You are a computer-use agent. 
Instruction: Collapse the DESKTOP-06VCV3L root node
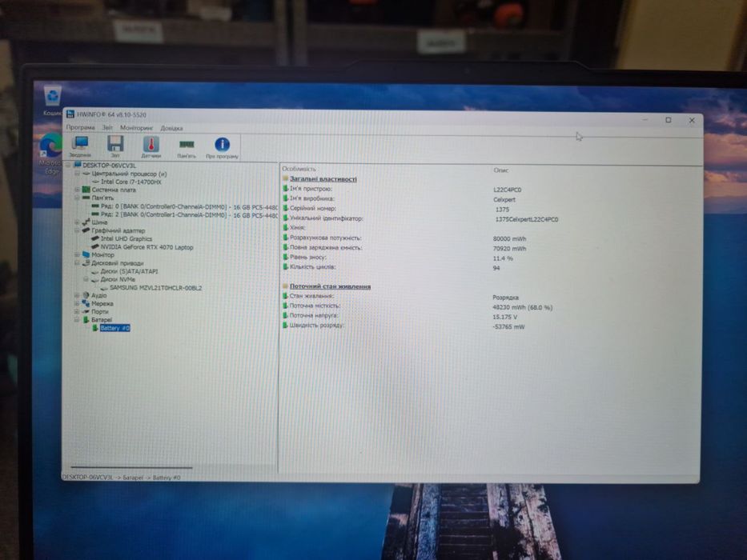click(68, 166)
